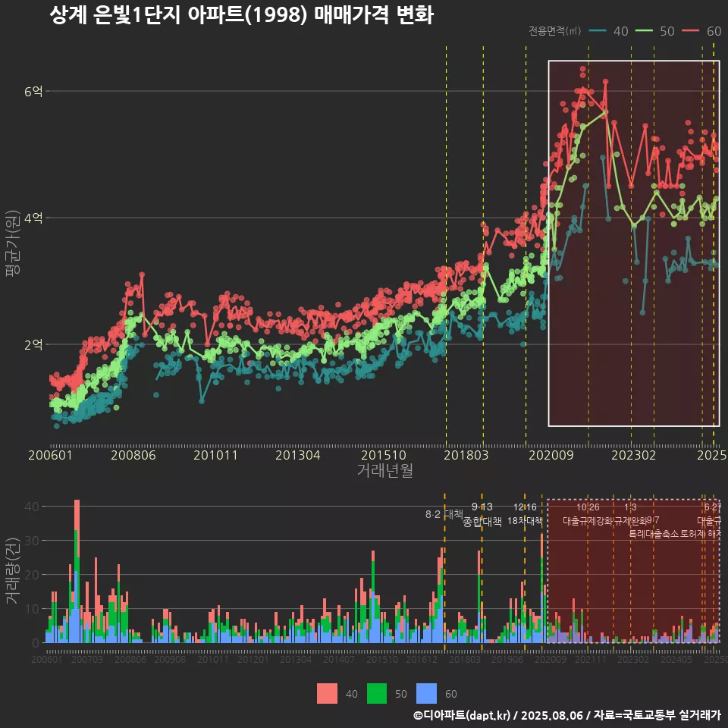Click the '전용면적(㎡)' legend label
The width and height of the screenshot is (728, 728).
(555, 31)
